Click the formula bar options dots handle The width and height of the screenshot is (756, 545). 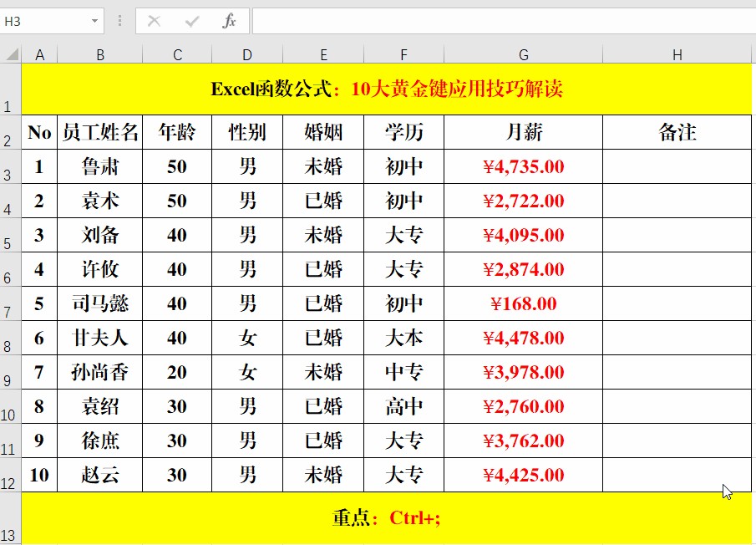(119, 21)
